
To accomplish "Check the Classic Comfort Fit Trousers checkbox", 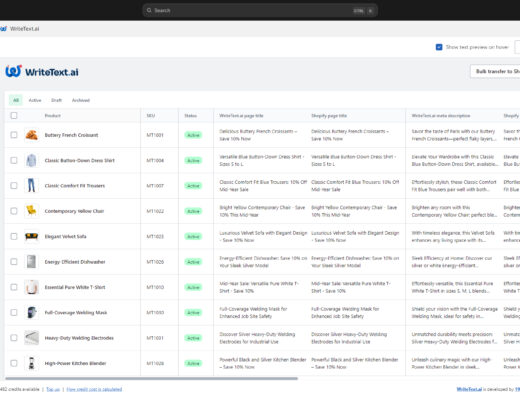I will (x=14, y=186).
